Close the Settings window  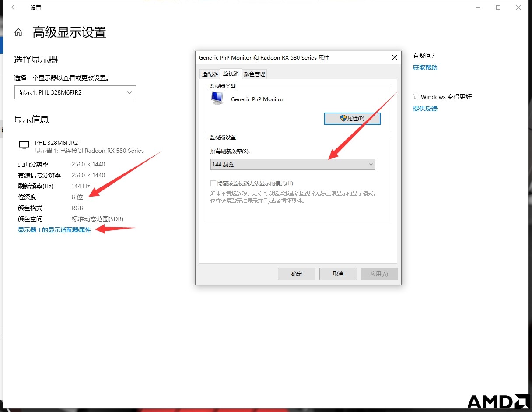point(518,7)
